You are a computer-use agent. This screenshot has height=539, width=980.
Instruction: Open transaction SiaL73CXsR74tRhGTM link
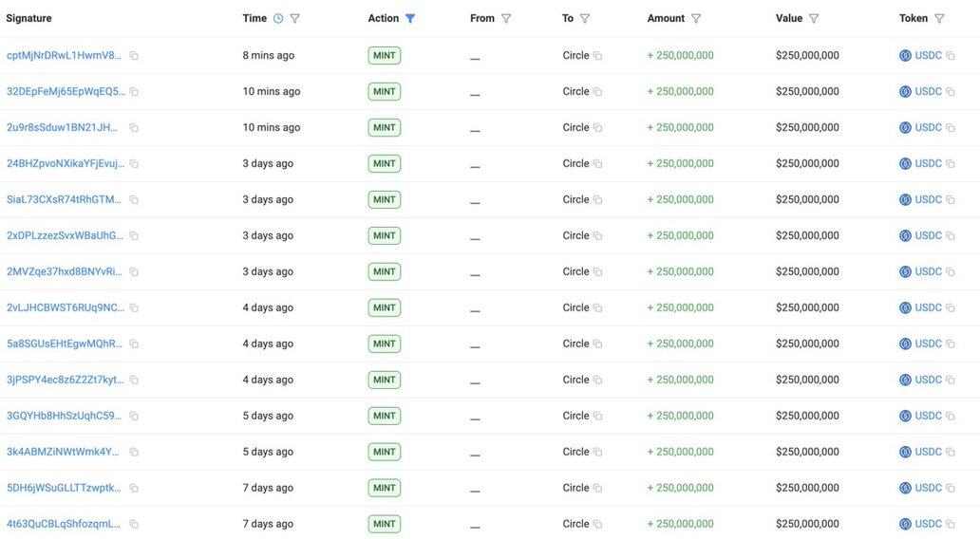click(64, 199)
